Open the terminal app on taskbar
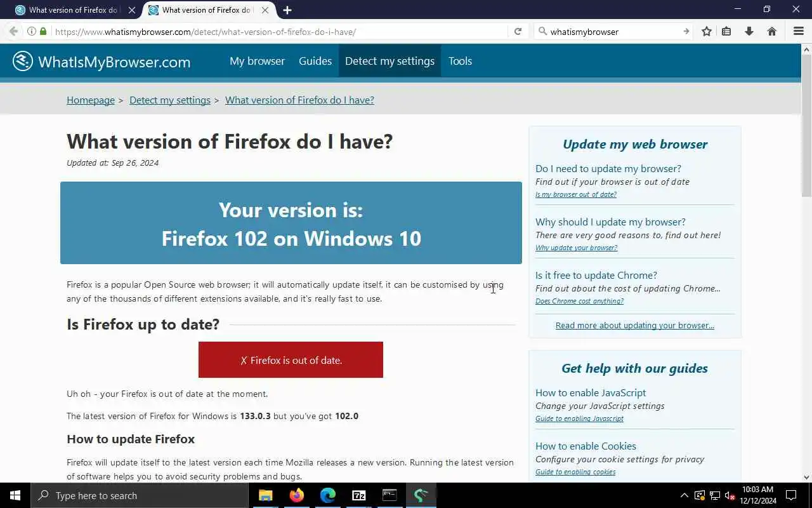Image resolution: width=812 pixels, height=508 pixels. coord(390,495)
